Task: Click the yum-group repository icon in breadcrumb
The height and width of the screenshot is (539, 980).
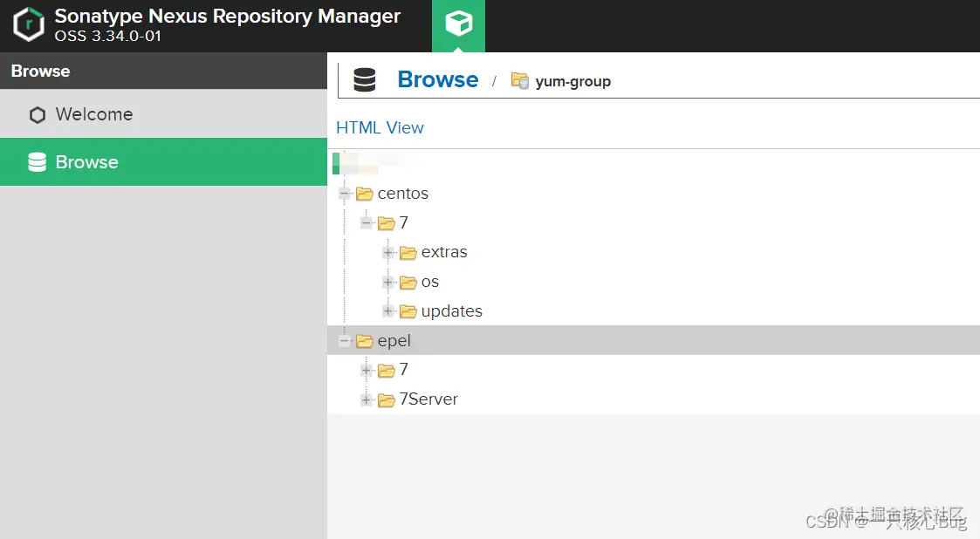Action: (520, 80)
